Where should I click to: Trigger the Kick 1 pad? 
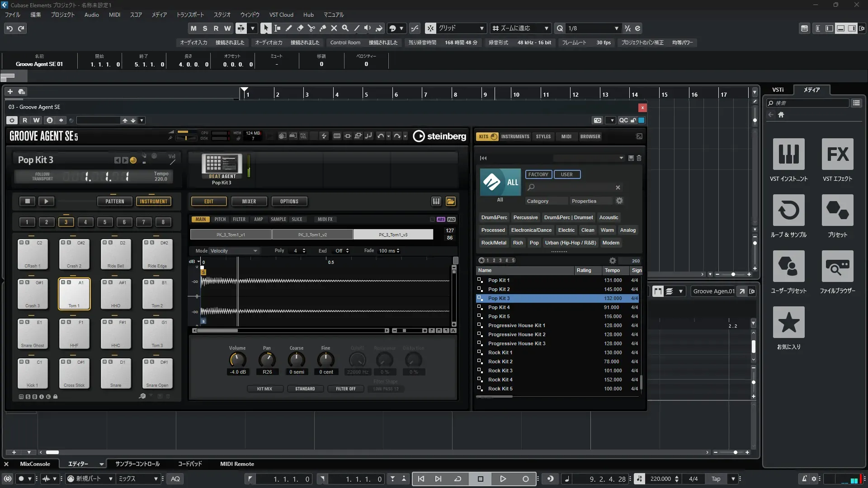click(x=33, y=374)
